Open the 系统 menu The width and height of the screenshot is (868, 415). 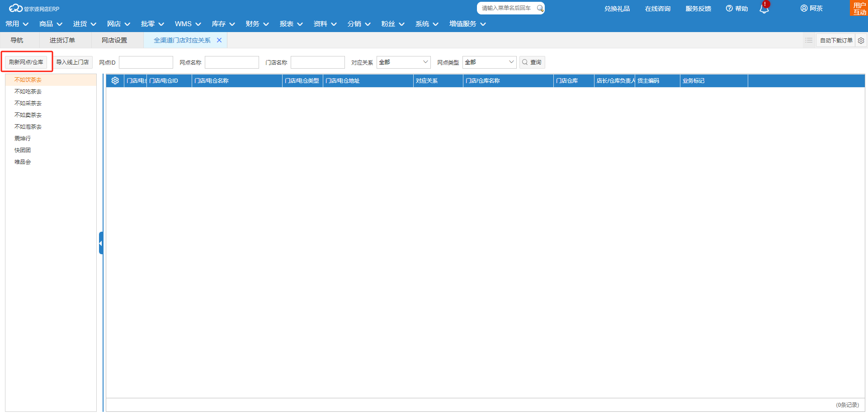tap(427, 24)
